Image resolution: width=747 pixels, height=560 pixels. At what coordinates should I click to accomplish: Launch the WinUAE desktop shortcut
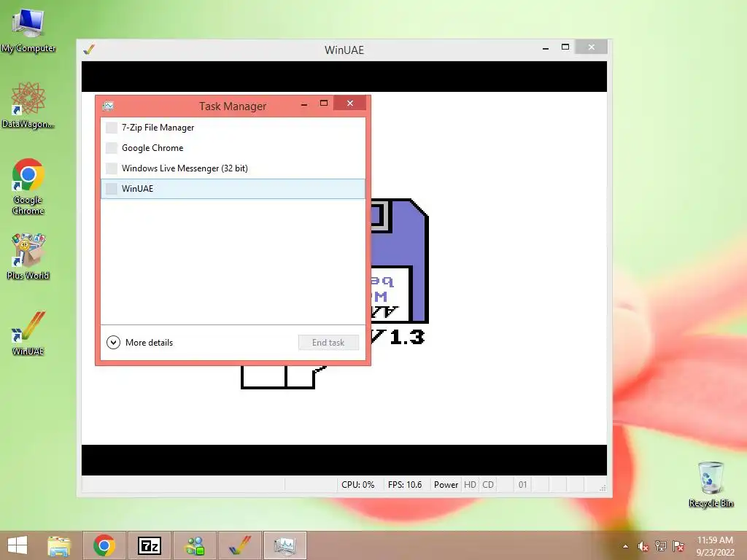point(28,332)
